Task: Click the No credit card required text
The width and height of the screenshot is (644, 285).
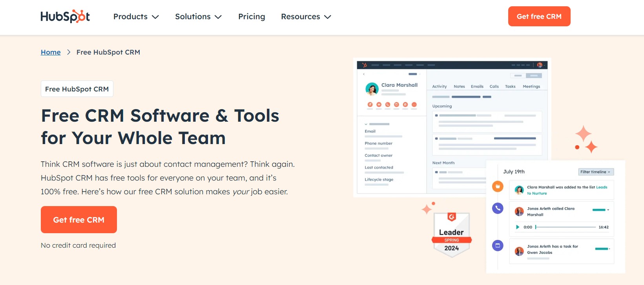Action: coord(78,245)
